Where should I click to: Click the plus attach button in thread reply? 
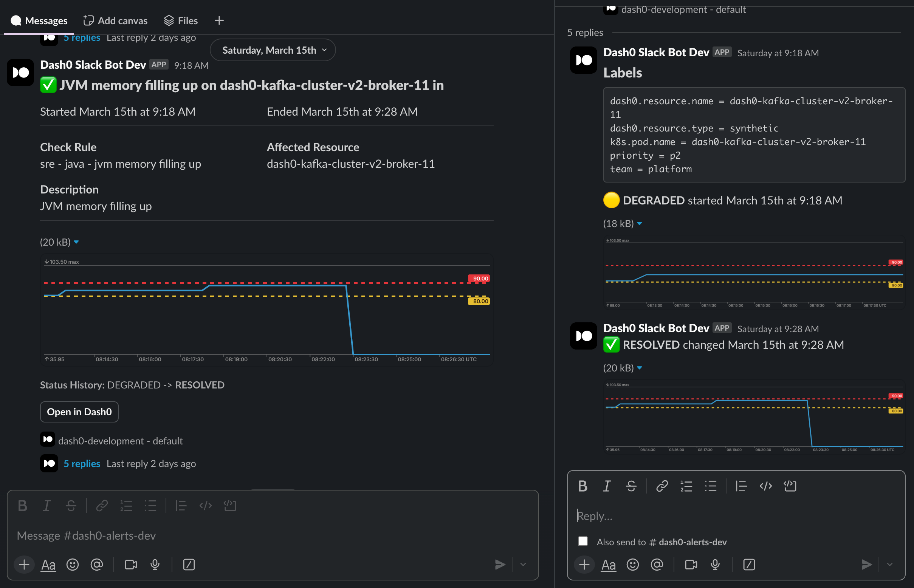[584, 564]
